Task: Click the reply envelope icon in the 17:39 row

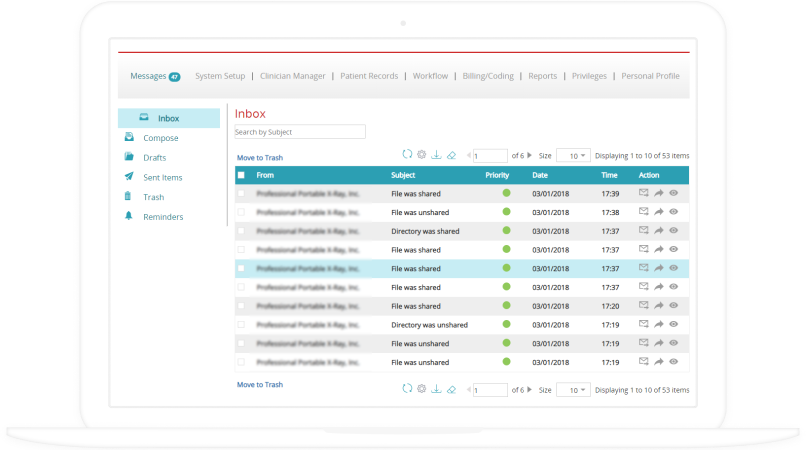Action: click(x=644, y=193)
